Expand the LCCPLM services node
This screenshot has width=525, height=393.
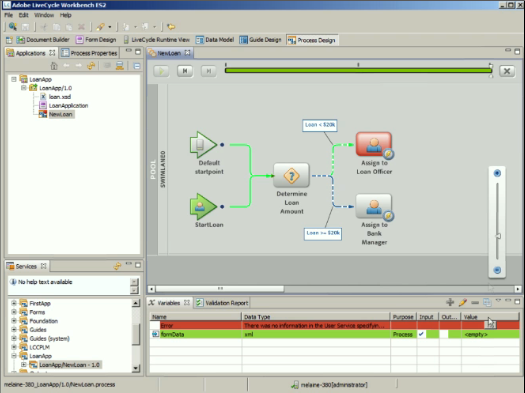[14, 347]
